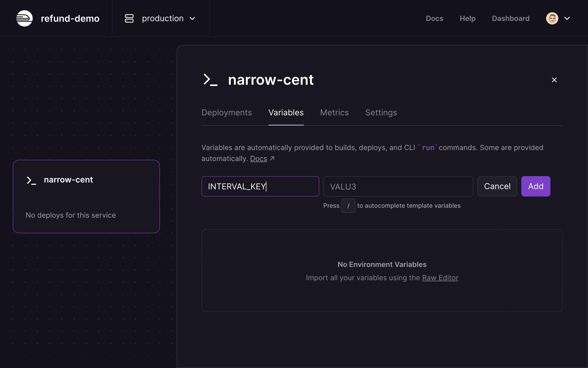The height and width of the screenshot is (368, 588).
Task: Select the Variables tab
Action: 286,113
